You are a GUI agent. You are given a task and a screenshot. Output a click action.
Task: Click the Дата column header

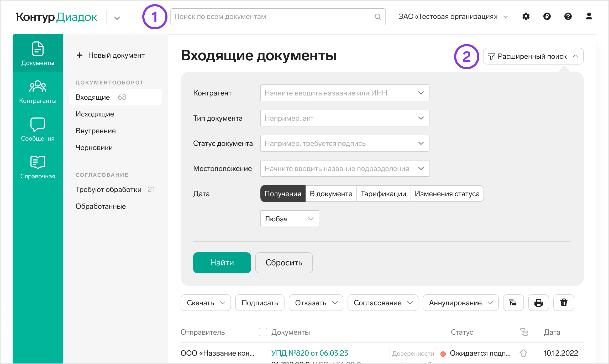point(552,332)
